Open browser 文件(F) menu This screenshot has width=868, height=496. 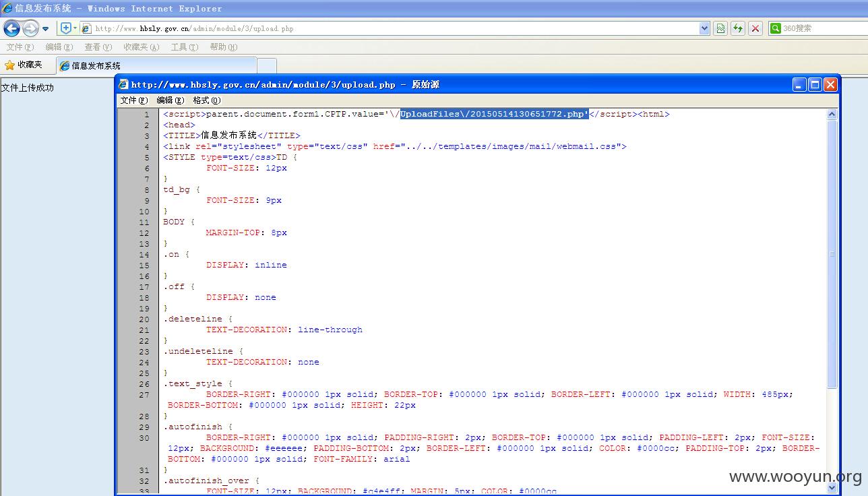pyautogui.click(x=20, y=47)
